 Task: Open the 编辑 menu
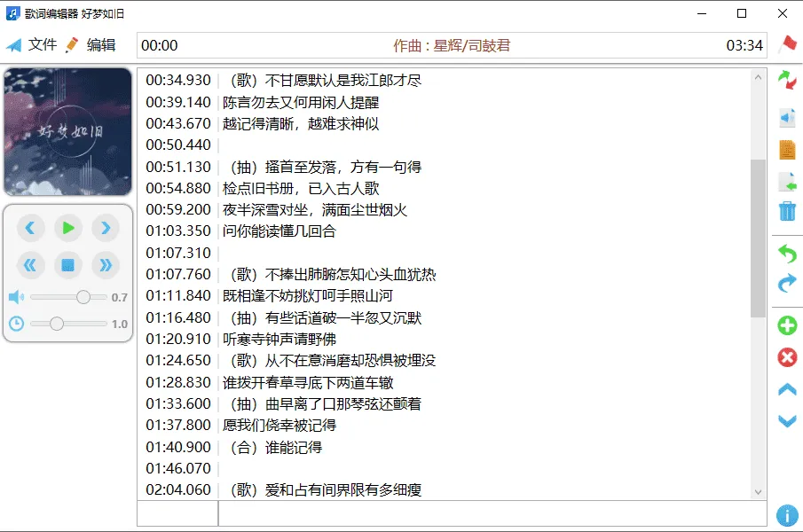pos(91,45)
